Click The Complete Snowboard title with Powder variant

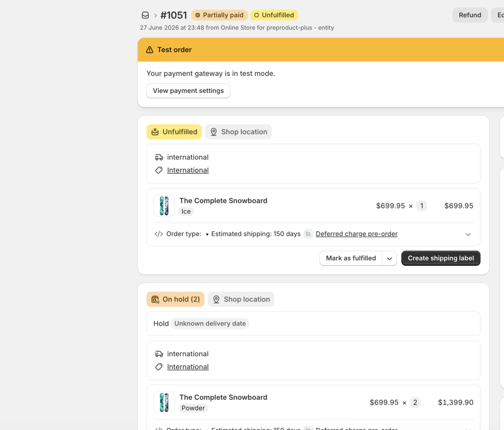pos(223,397)
